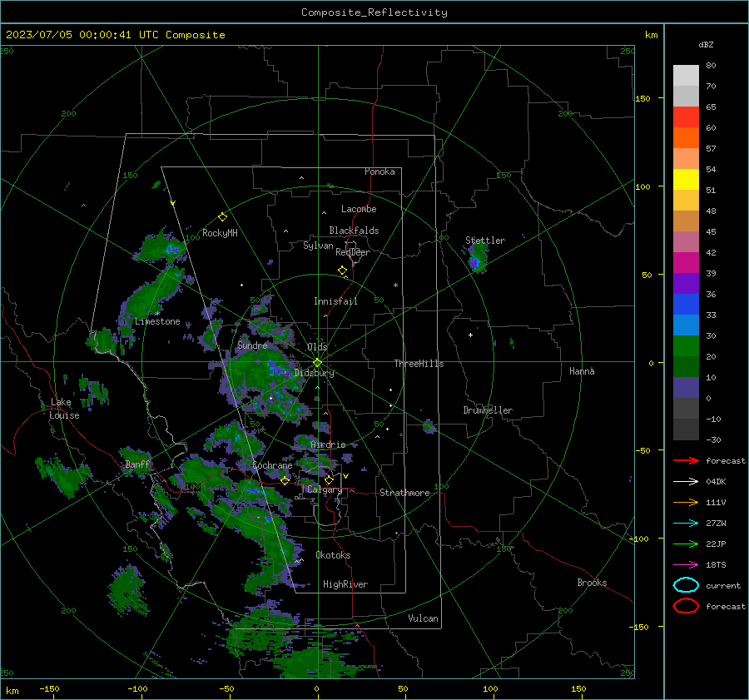Click the cyan 27ZW arrow symbol

(x=686, y=524)
